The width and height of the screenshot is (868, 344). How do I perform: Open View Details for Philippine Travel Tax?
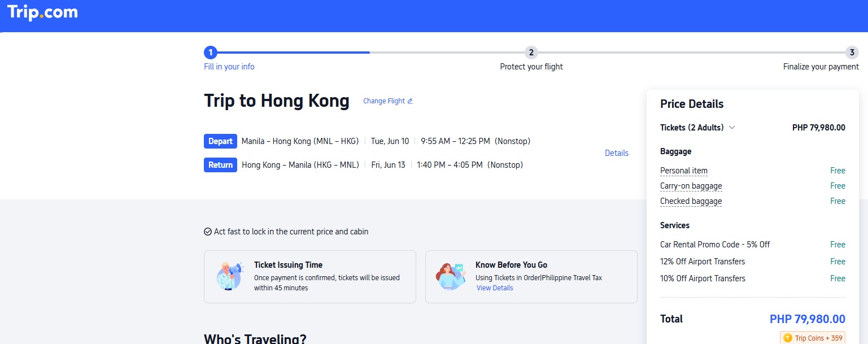point(495,288)
